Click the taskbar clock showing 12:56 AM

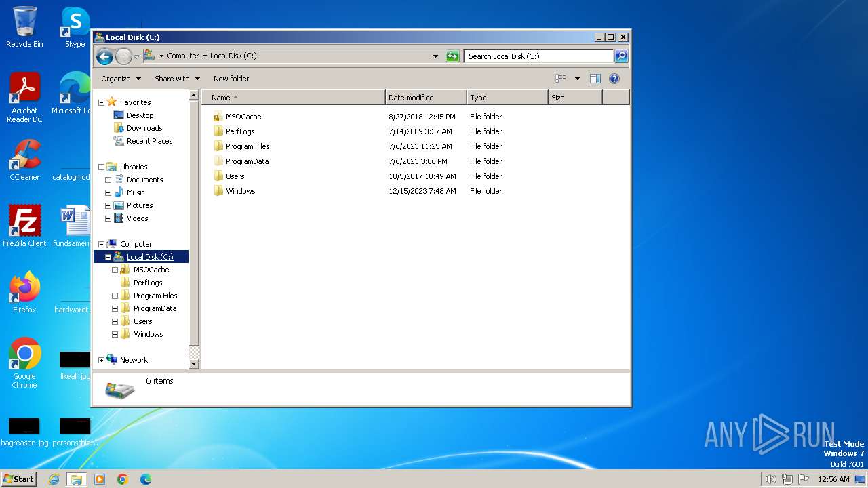tap(834, 479)
